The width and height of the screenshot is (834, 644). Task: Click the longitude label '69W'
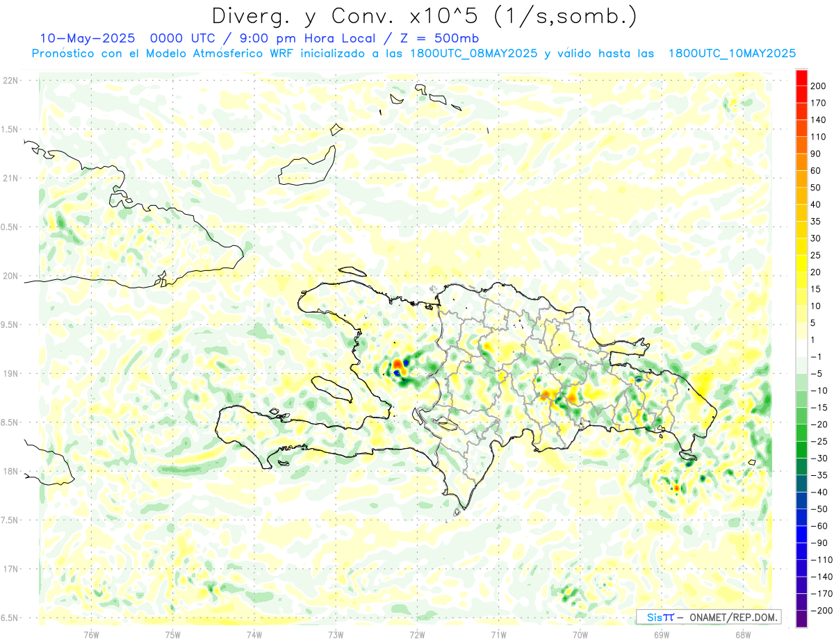662,634
